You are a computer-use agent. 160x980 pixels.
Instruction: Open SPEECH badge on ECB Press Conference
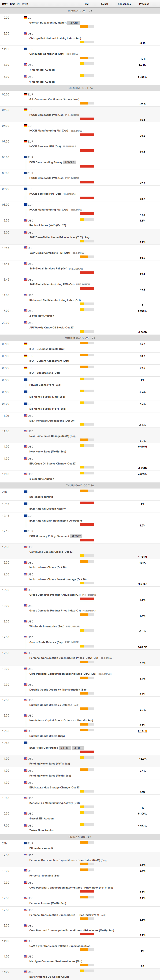(65, 748)
